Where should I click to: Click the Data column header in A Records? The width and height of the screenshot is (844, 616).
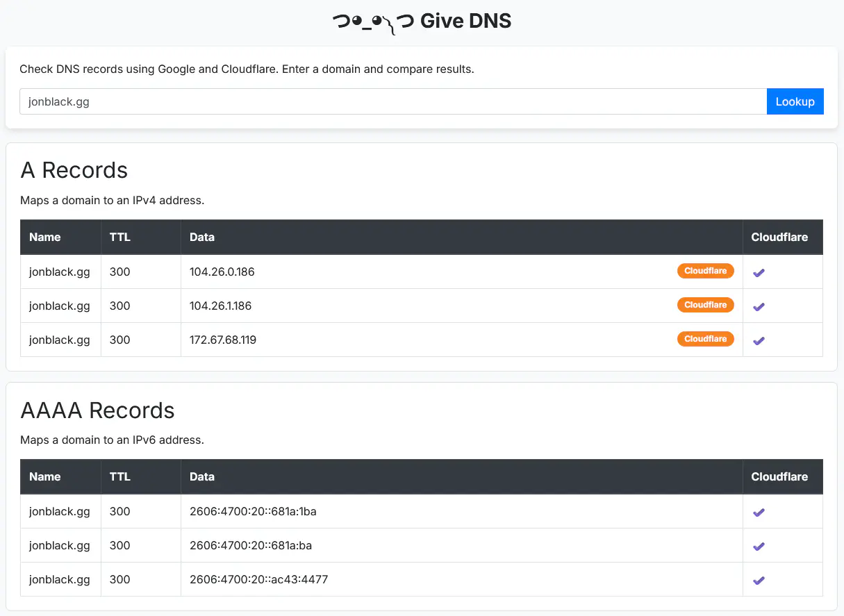[x=202, y=238]
